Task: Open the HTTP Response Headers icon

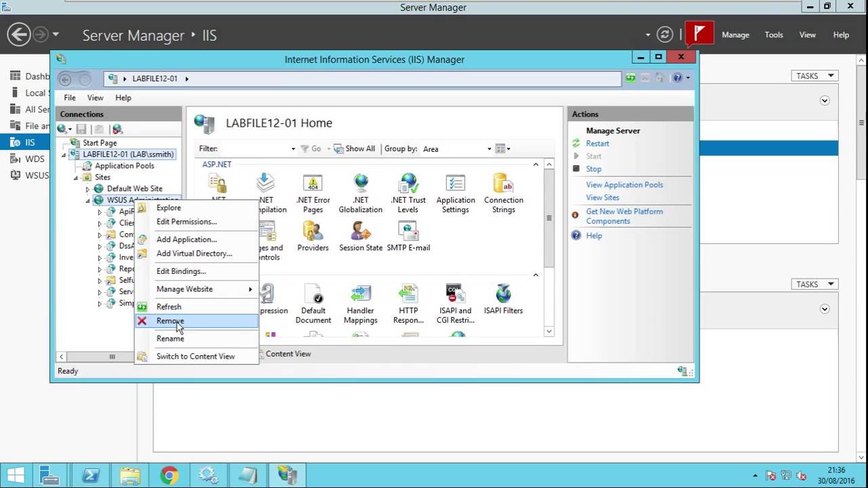Action: pos(408,304)
